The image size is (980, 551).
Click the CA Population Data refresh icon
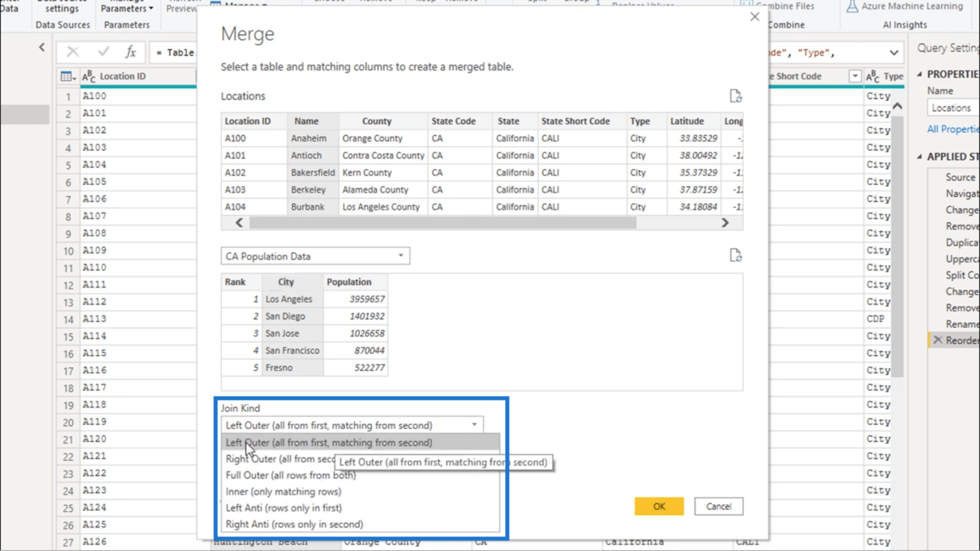tap(735, 255)
